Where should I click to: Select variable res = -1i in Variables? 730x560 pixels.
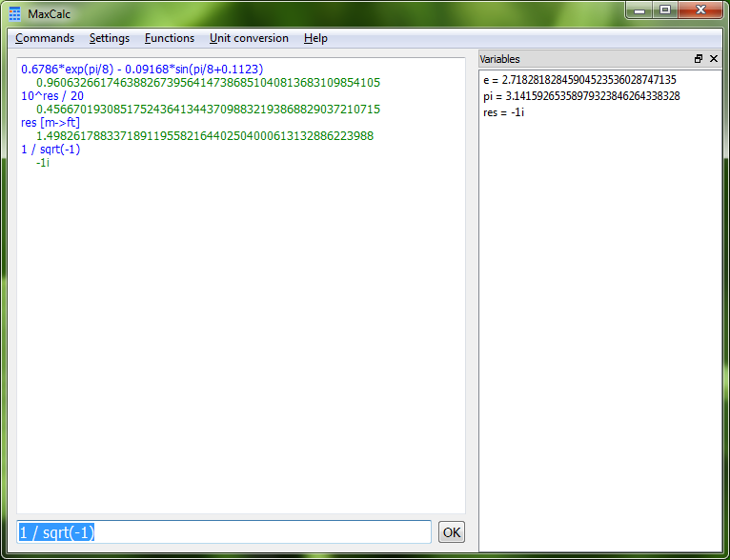[x=504, y=112]
